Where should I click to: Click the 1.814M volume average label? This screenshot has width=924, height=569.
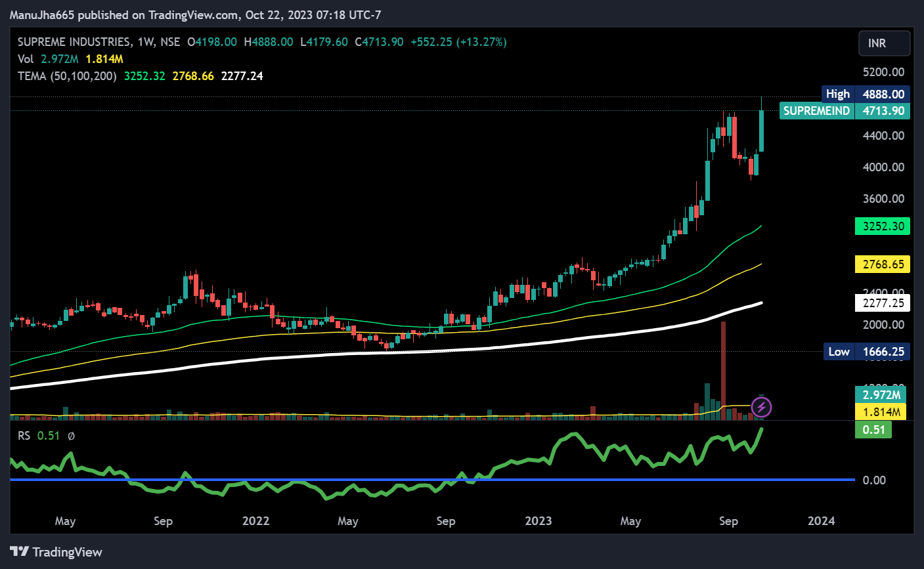pos(881,411)
